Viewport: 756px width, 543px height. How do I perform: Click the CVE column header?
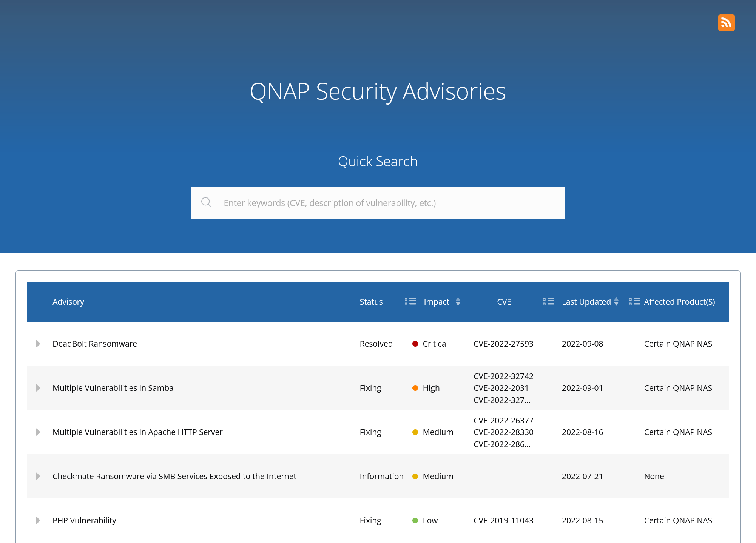coord(504,302)
